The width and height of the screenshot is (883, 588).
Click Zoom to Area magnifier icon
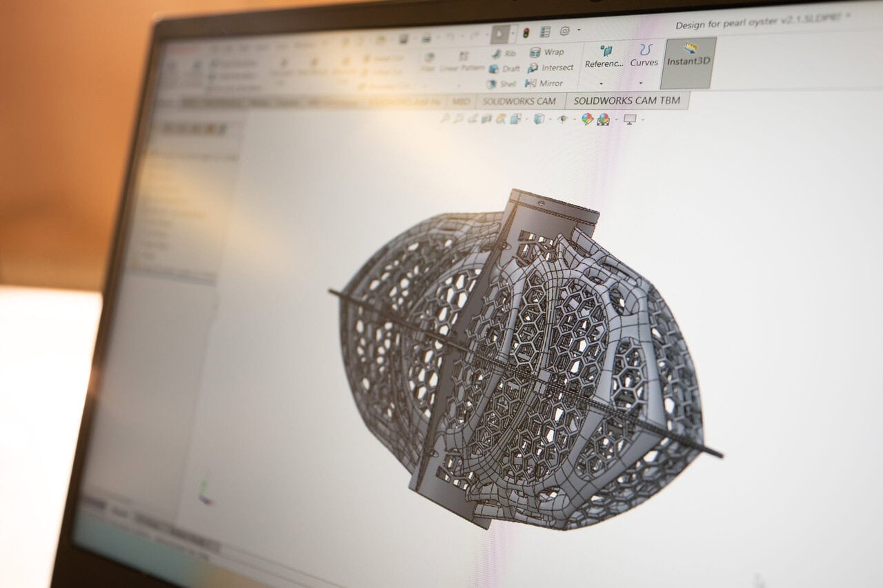(458, 119)
